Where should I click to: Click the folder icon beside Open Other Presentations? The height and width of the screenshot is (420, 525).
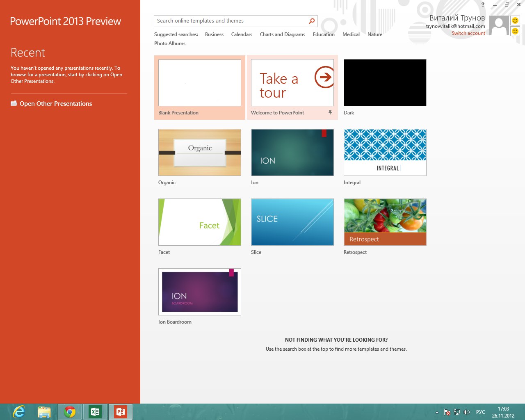point(14,103)
